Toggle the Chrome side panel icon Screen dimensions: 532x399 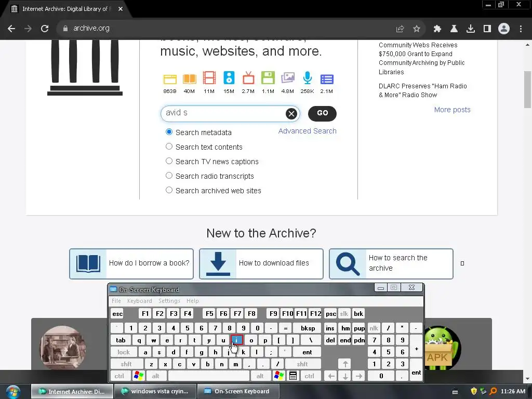(487, 29)
